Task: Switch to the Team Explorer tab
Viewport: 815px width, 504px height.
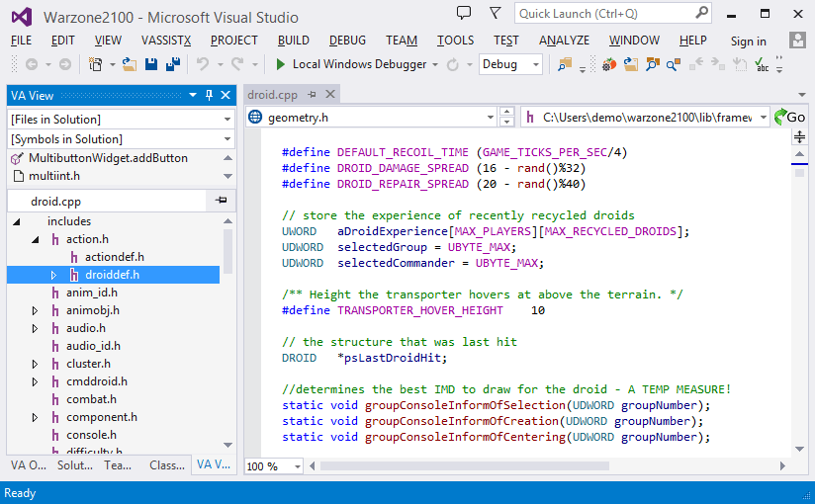Action: [x=118, y=465]
